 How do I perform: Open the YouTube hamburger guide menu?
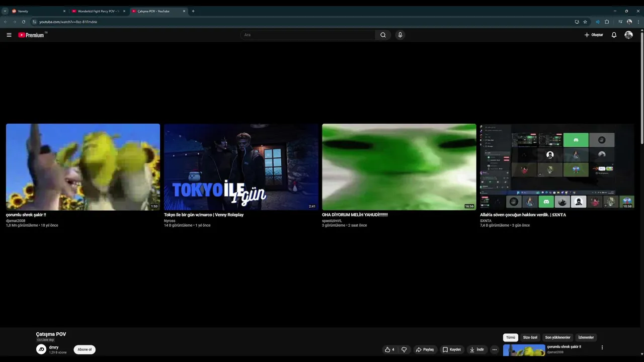(x=9, y=35)
